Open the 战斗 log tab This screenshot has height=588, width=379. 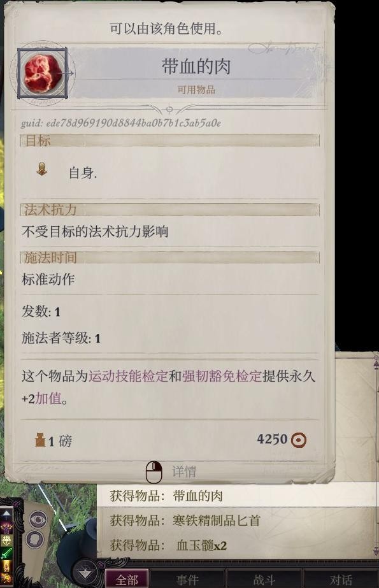coord(264,579)
